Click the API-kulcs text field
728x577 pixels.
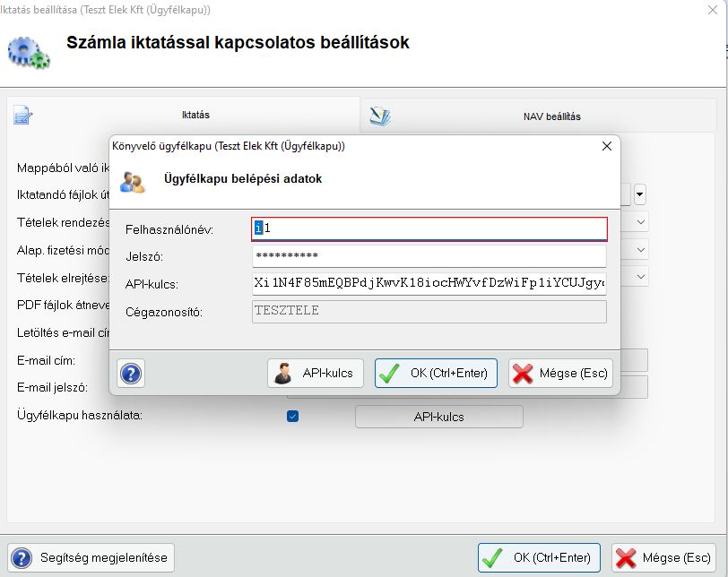pyautogui.click(x=429, y=284)
